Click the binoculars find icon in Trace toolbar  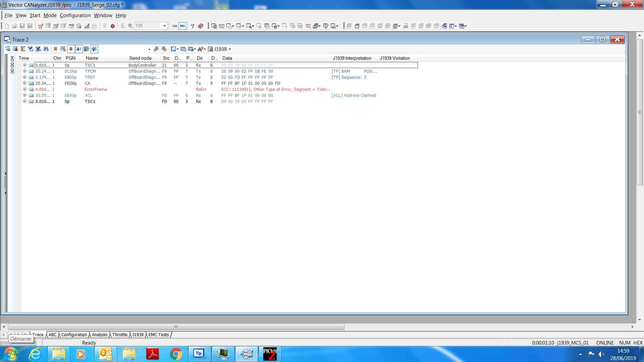[46, 49]
